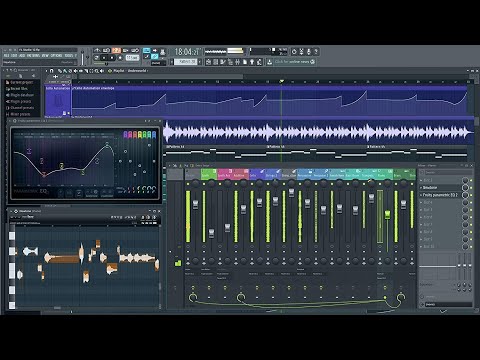
Task: Click the 'Click for online news' bar
Action: click(x=295, y=62)
